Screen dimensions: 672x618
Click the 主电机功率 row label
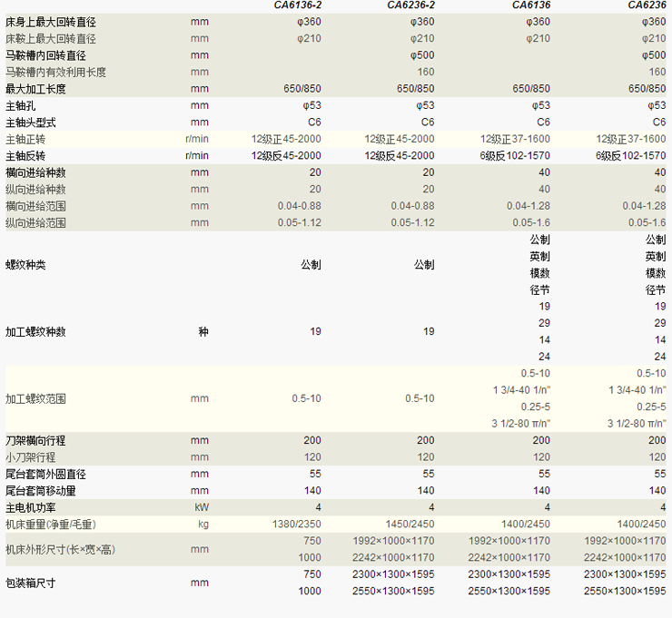tap(31, 507)
